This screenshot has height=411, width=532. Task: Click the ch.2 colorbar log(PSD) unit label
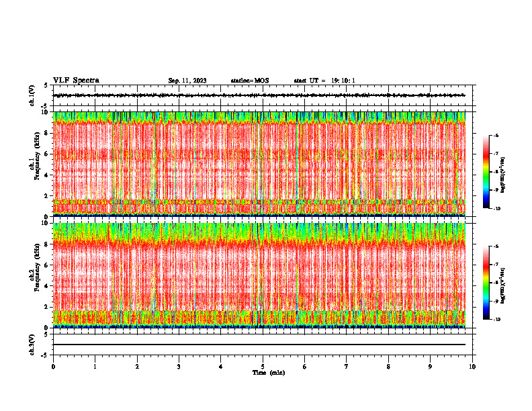click(503, 285)
